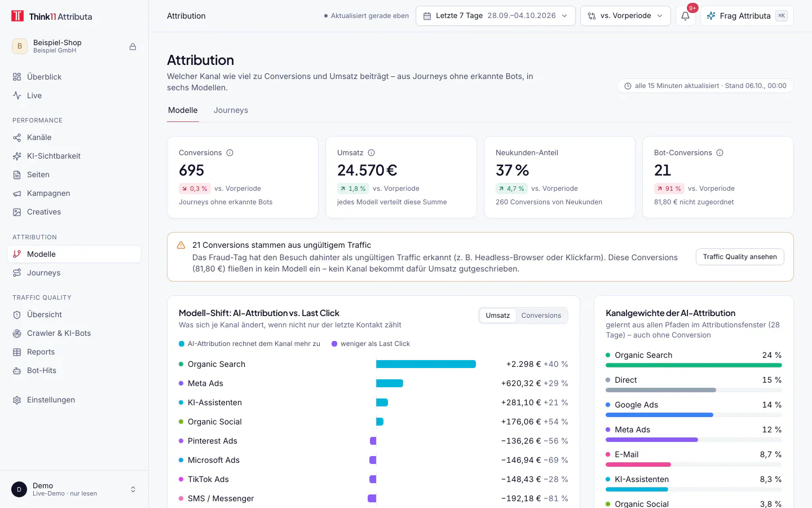Expand the Demo user account switcher
Screen dimensions: 812x508
pos(74,489)
